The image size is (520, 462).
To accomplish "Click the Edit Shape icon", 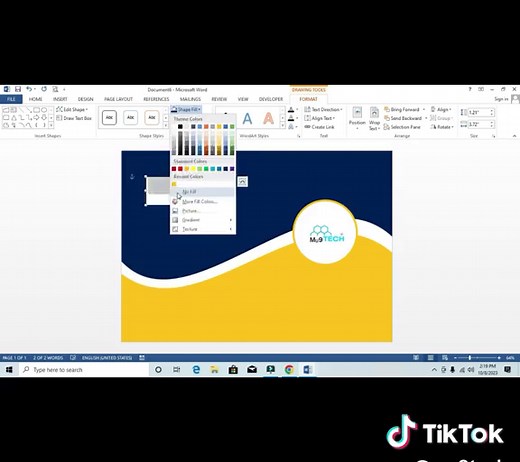I will (x=59, y=109).
